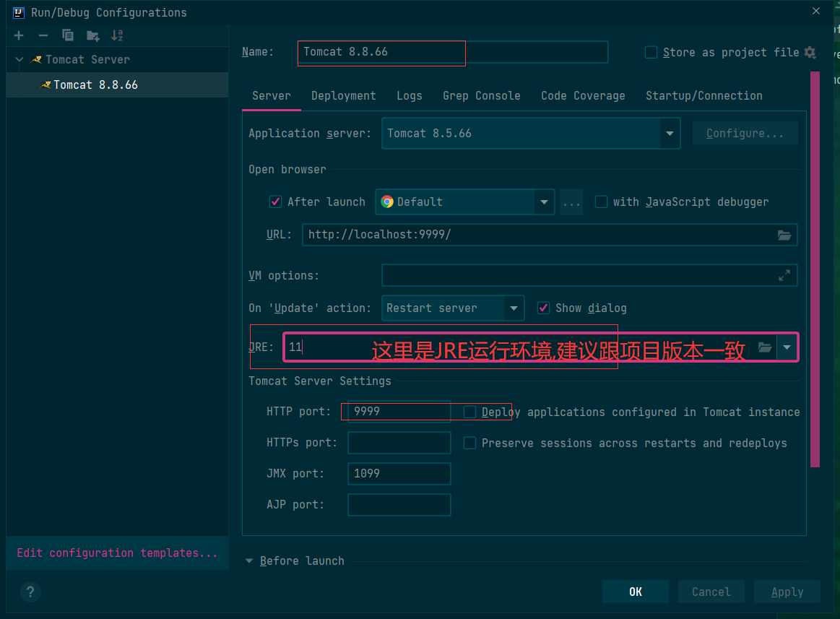Confirm with OK button
The image size is (840, 619).
[636, 592]
